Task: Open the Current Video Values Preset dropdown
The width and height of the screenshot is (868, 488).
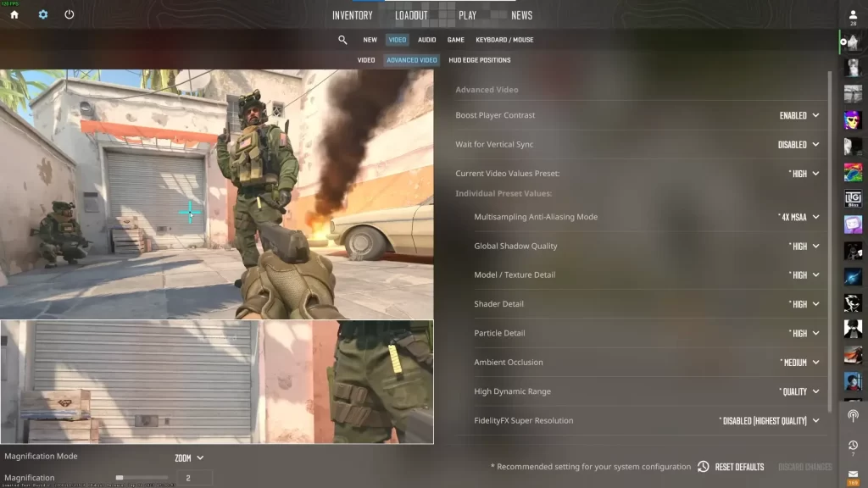Action: 804,174
